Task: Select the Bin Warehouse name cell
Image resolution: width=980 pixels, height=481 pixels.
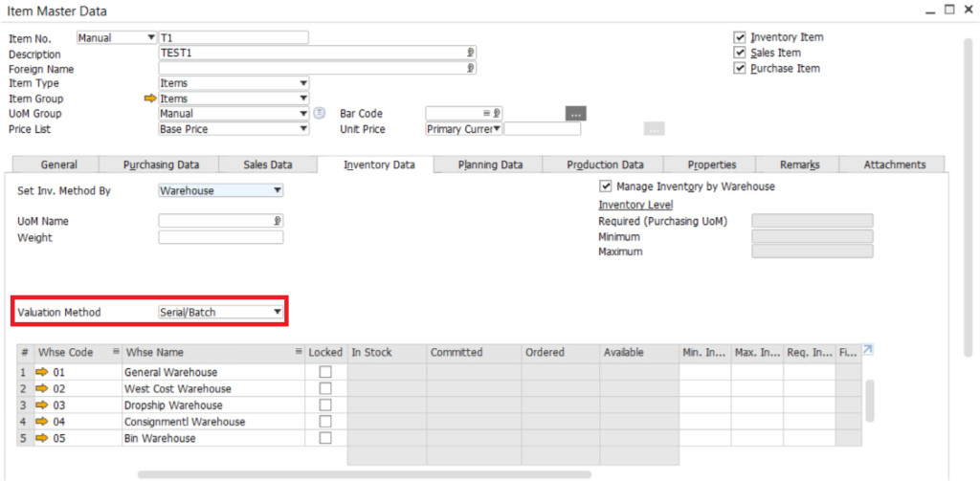Action: click(x=213, y=438)
